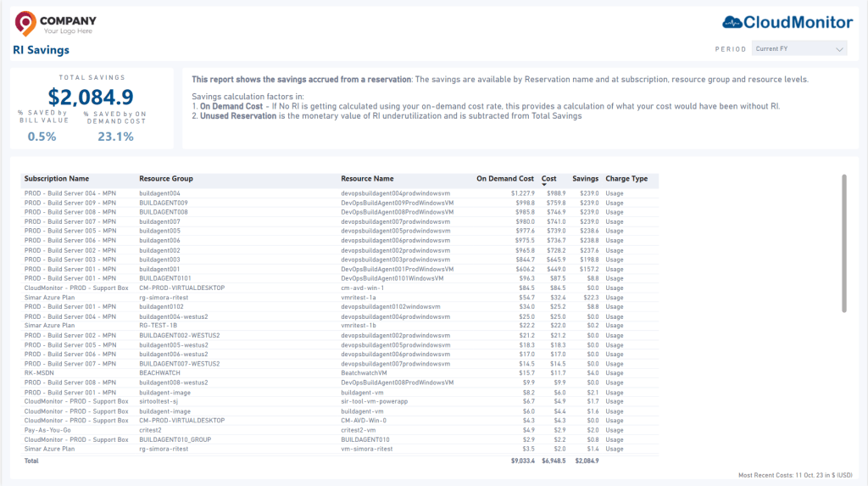Image resolution: width=868 pixels, height=486 pixels.
Task: Sort by Subscription Name column header
Action: tap(57, 178)
